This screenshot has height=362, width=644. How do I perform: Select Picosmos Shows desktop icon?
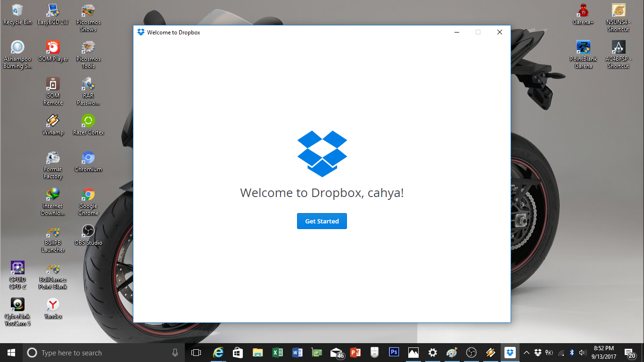coord(88,18)
